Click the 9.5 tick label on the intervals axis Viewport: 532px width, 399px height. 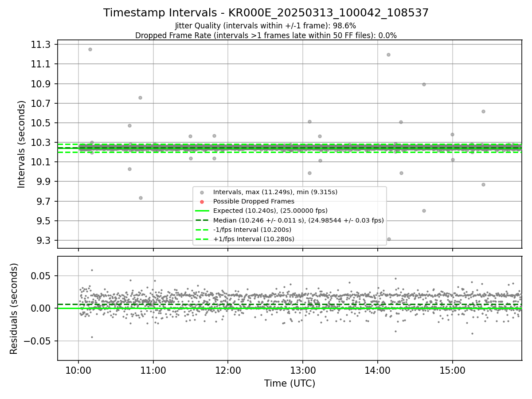tap(44, 221)
